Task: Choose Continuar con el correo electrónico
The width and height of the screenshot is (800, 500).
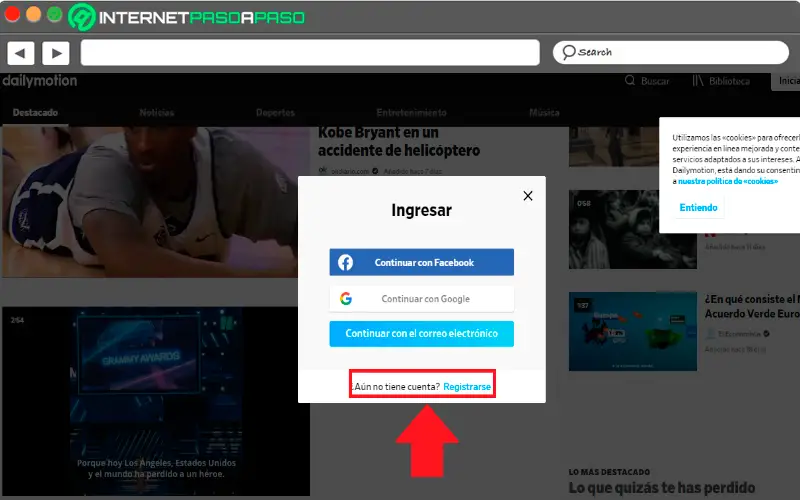Action: [421, 334]
